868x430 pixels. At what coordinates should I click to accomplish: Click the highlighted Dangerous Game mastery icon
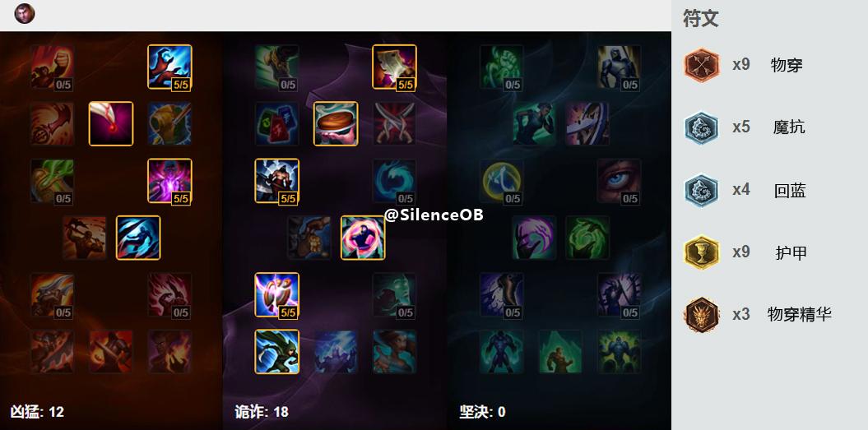363,238
